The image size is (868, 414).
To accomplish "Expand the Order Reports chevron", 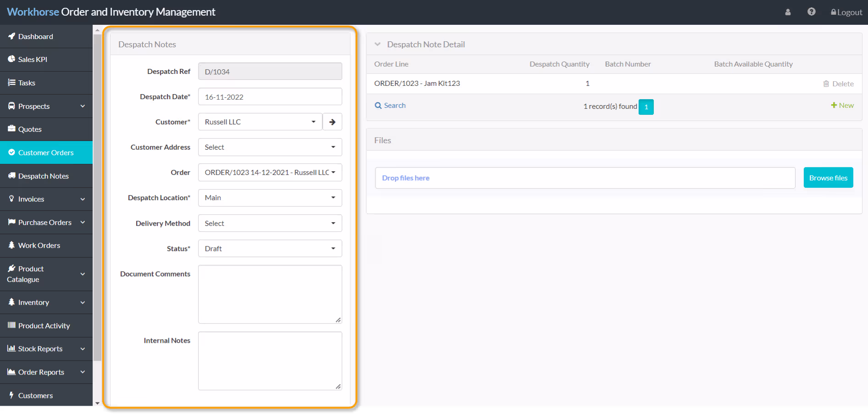I will coord(83,372).
